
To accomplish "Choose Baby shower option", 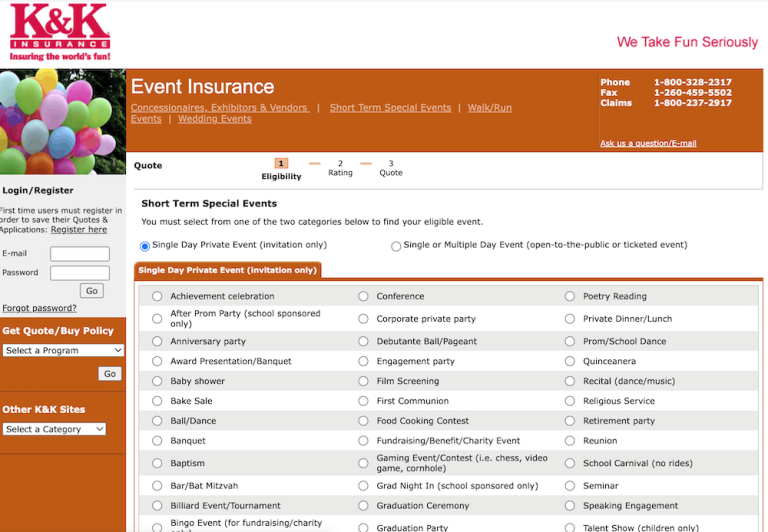I will (x=157, y=381).
